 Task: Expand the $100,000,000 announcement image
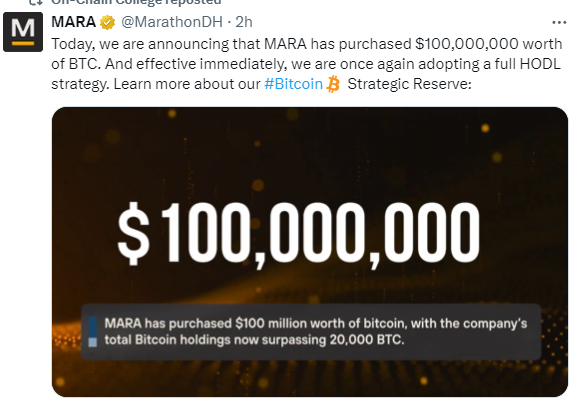(310, 252)
